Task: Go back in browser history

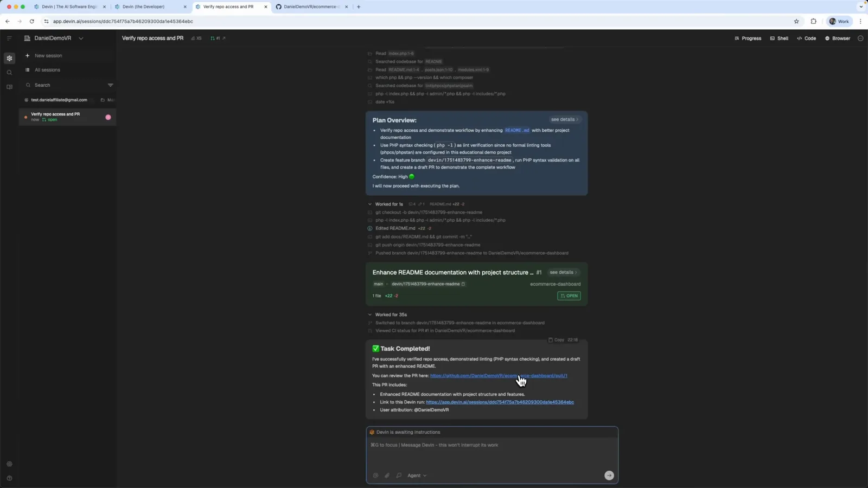Action: click(x=8, y=22)
